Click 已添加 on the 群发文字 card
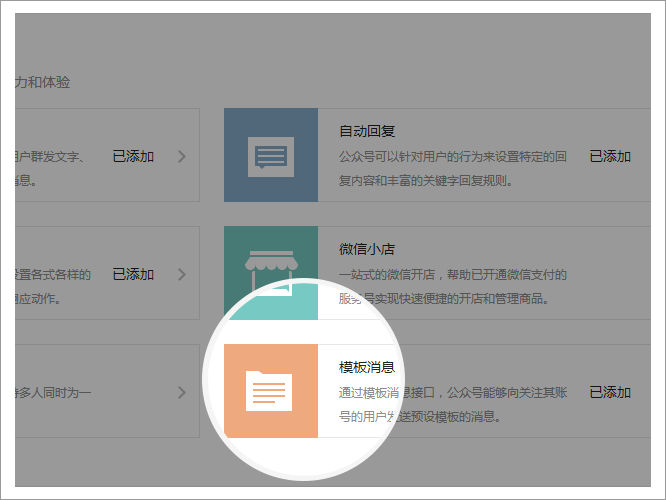This screenshot has width=666, height=500. click(x=133, y=156)
